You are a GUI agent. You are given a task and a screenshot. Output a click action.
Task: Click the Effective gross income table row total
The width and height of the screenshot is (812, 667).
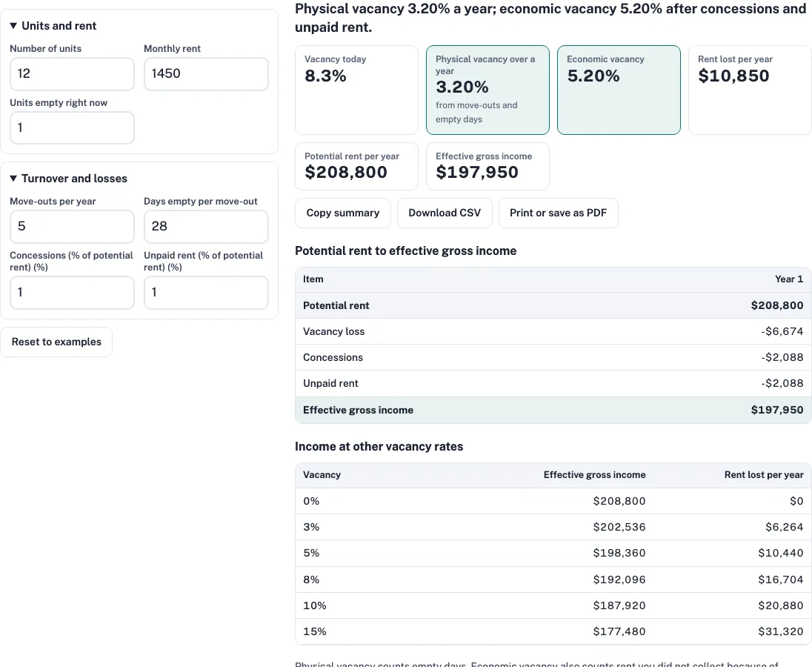[777, 410]
